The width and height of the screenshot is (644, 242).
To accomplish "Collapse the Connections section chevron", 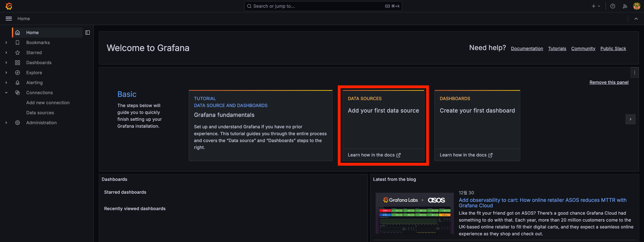I will (6, 93).
